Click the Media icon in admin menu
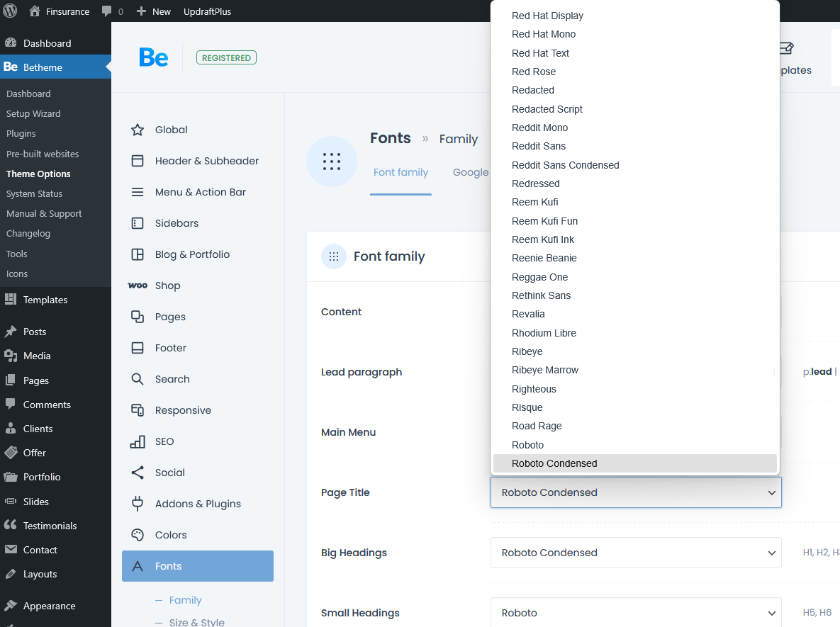 (x=10, y=356)
